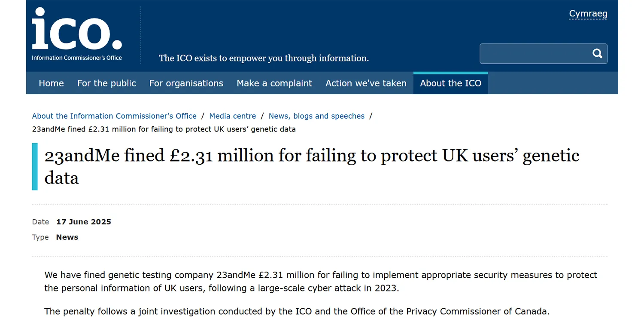This screenshot has height=322, width=644.
Task: Open For the public section
Action: click(106, 83)
